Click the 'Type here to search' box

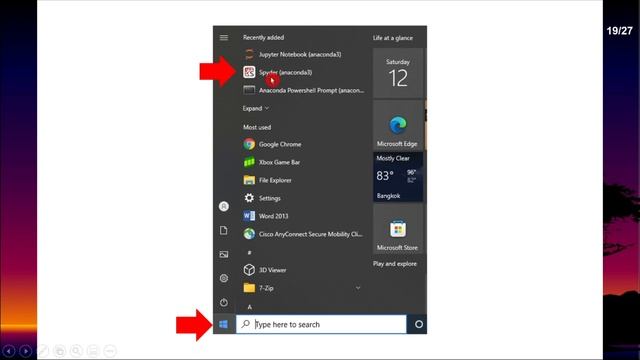(x=321, y=324)
